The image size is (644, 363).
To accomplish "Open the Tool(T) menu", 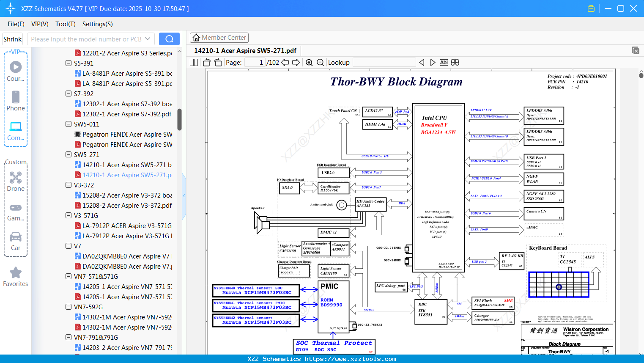I will (x=66, y=24).
